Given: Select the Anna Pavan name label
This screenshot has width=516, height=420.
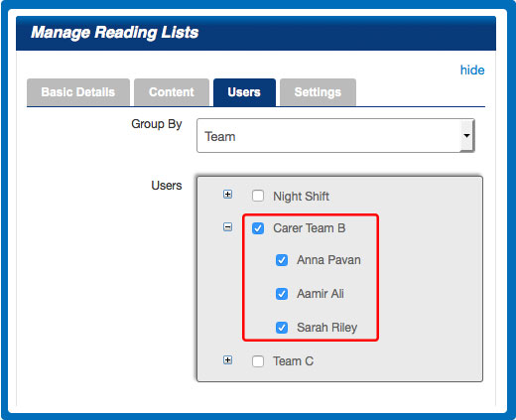Looking at the screenshot, I should tap(328, 260).
